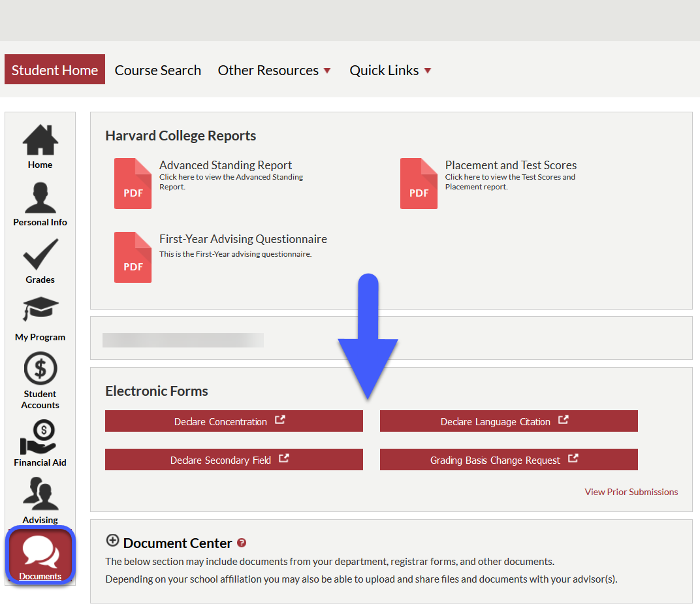Click the Documents speech bubble icon

40,552
